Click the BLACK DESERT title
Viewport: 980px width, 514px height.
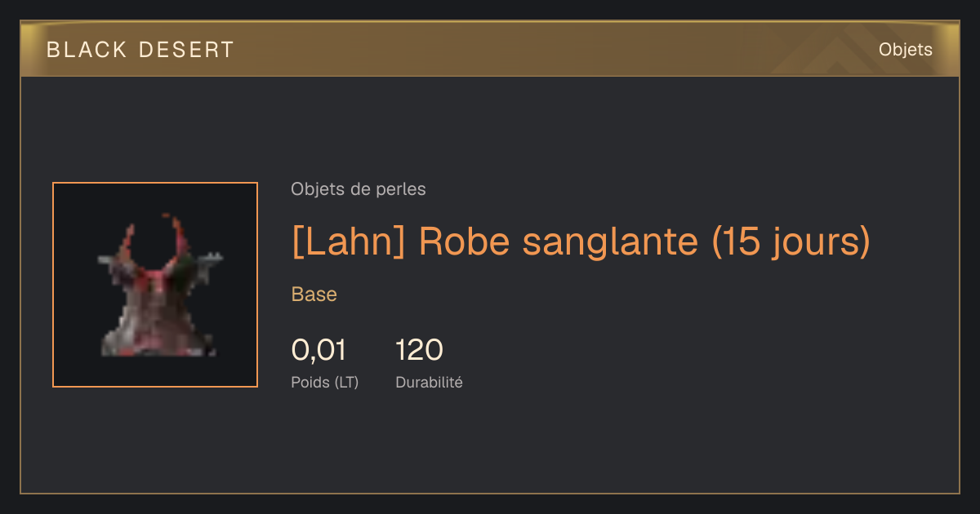click(140, 50)
